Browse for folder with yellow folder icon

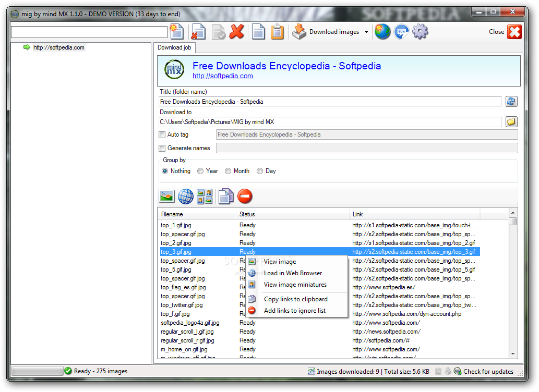[511, 121]
